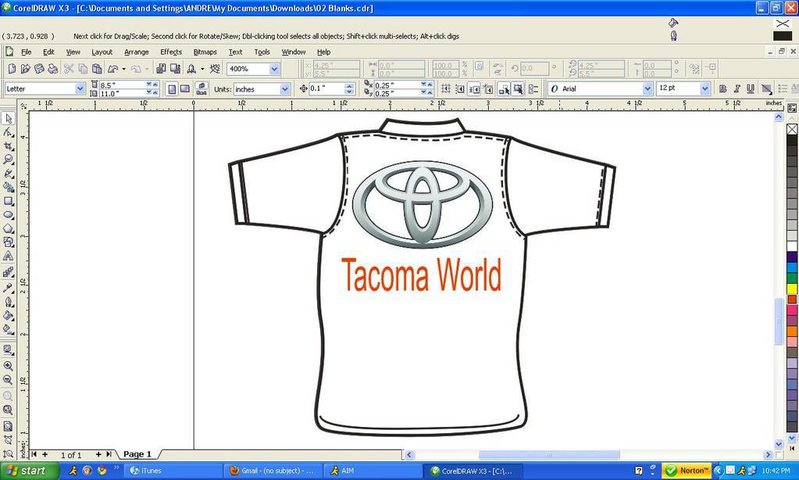
Task: Select Portrait page orientation
Action: click(172, 89)
